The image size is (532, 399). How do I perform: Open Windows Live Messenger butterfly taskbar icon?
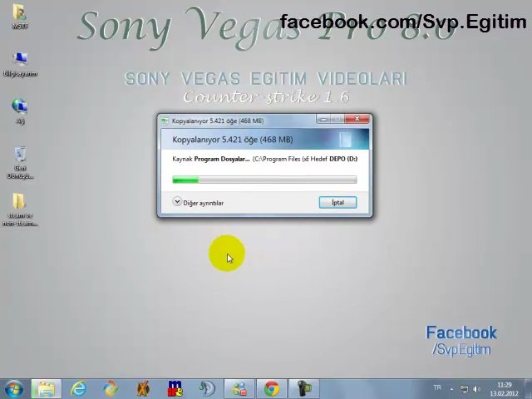point(111,389)
